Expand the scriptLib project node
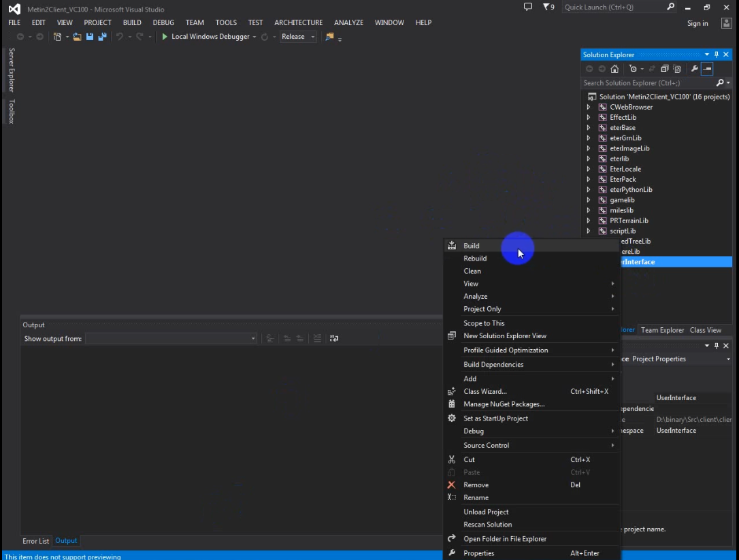 click(x=588, y=231)
